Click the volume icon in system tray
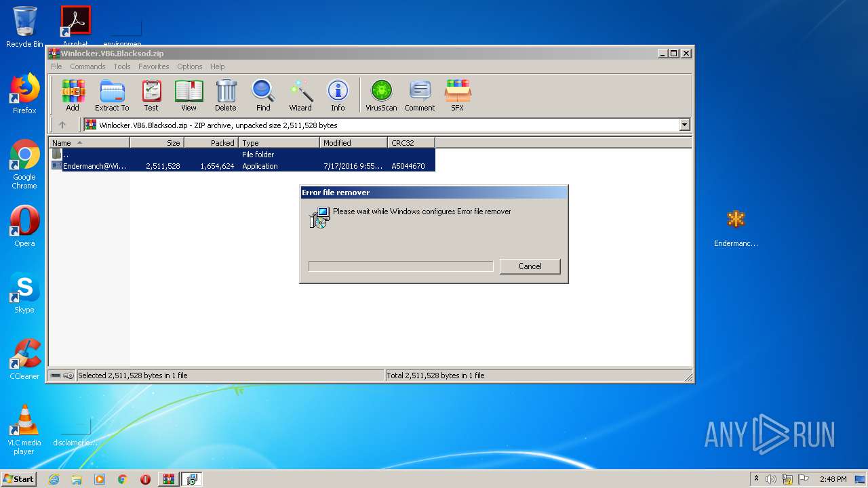Image resolution: width=868 pixels, height=488 pixels. [771, 479]
